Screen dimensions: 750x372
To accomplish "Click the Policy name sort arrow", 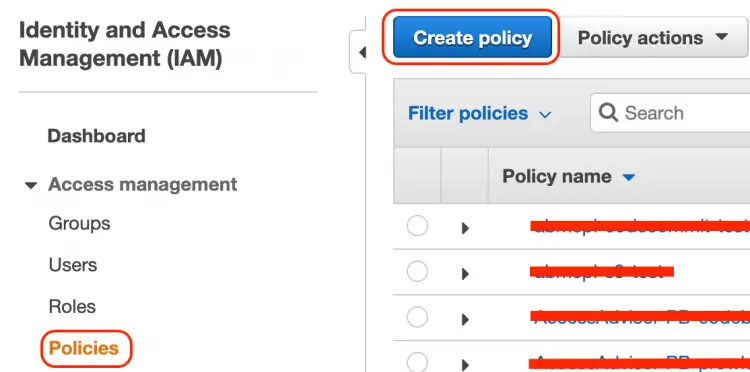I will click(x=629, y=178).
